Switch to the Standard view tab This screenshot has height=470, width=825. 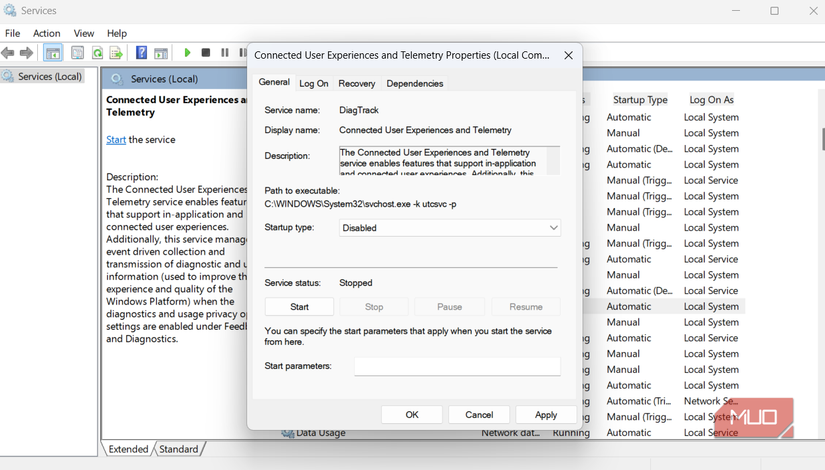[x=179, y=449]
